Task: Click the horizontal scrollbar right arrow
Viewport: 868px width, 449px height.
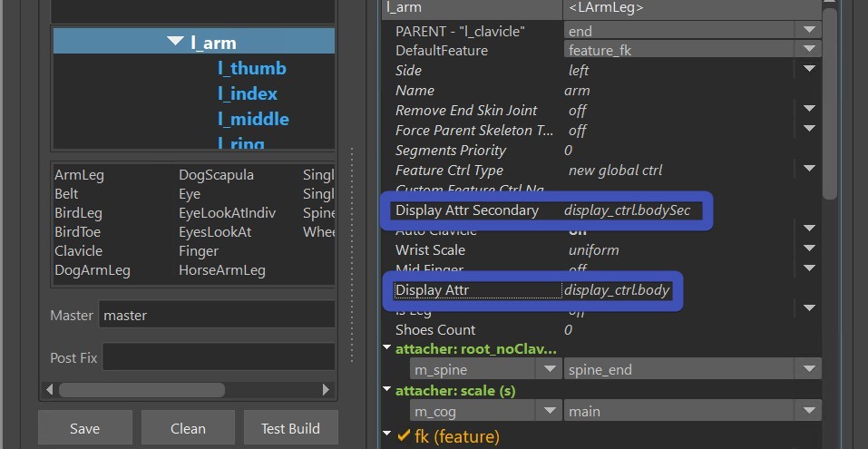Action: click(x=326, y=389)
